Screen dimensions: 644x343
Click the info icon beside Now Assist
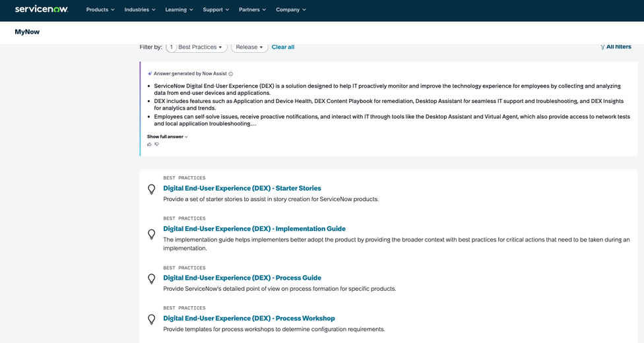coord(231,74)
